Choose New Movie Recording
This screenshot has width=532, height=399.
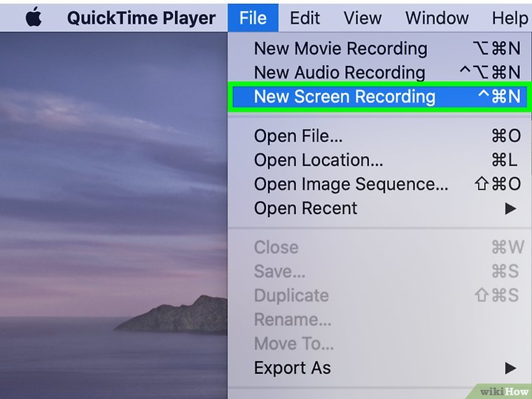point(379,48)
